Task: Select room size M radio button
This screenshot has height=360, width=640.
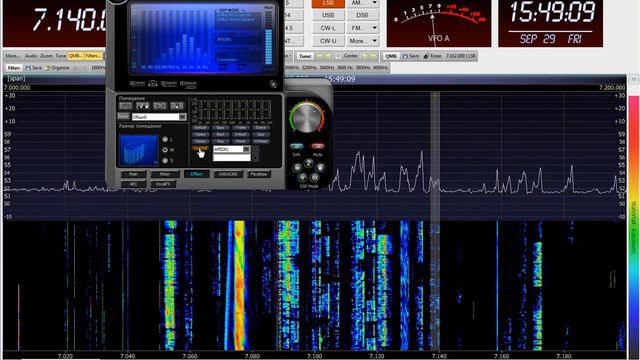Action: pos(165,150)
